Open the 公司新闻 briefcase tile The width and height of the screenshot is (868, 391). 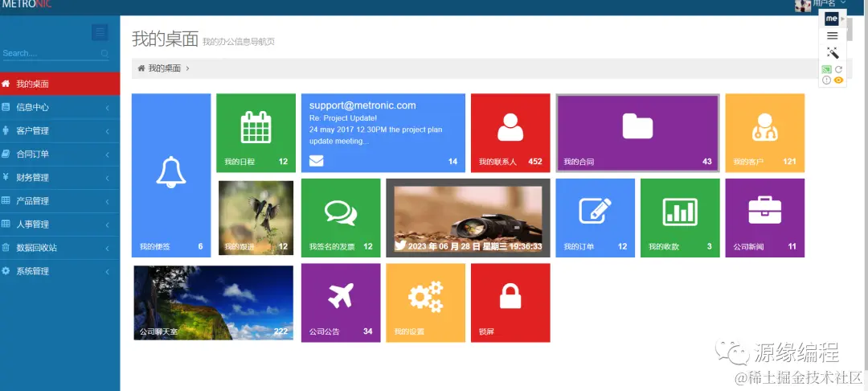pos(764,218)
